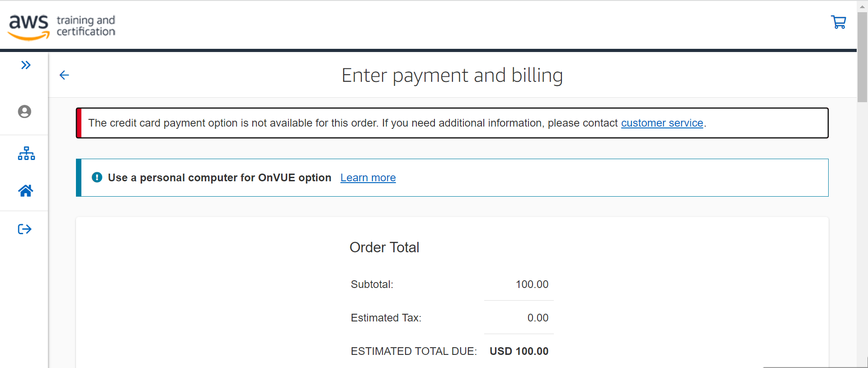The image size is (868, 368).
Task: Expand the sidebar with double chevron
Action: click(26, 65)
